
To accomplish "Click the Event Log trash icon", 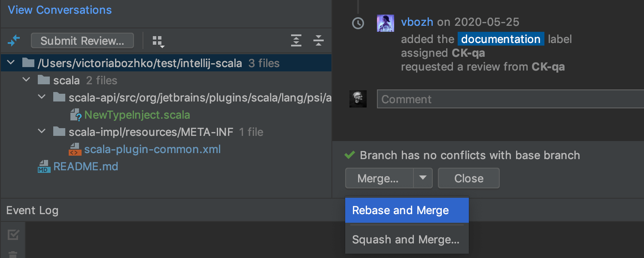I will click(x=13, y=254).
